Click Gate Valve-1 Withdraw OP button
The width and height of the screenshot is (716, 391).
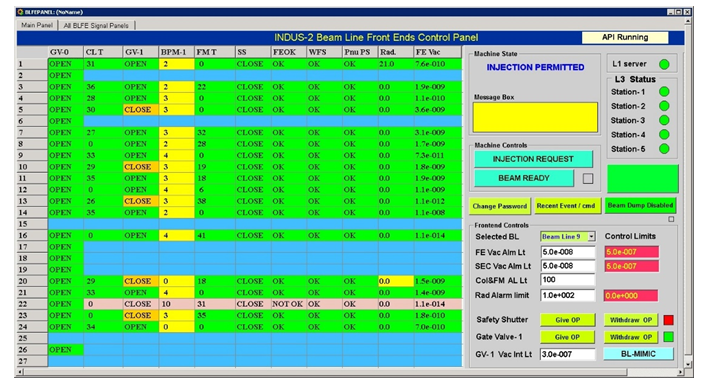pos(631,337)
